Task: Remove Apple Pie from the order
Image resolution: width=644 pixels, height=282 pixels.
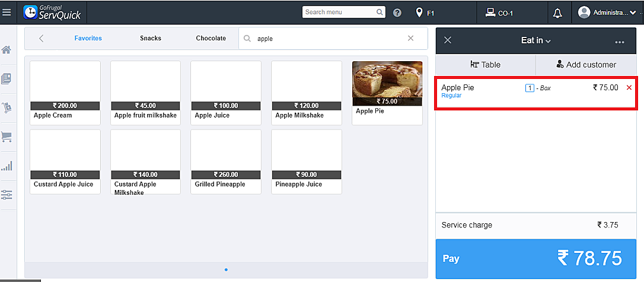Action: coord(629,88)
